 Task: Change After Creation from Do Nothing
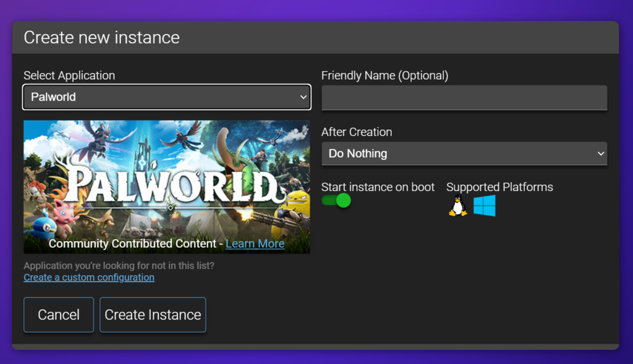coord(464,153)
